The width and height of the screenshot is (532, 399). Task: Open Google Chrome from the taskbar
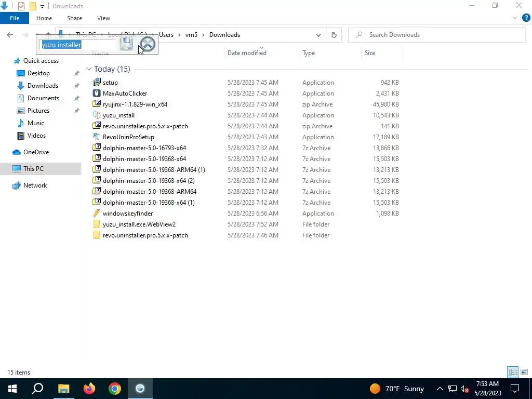[115, 389]
